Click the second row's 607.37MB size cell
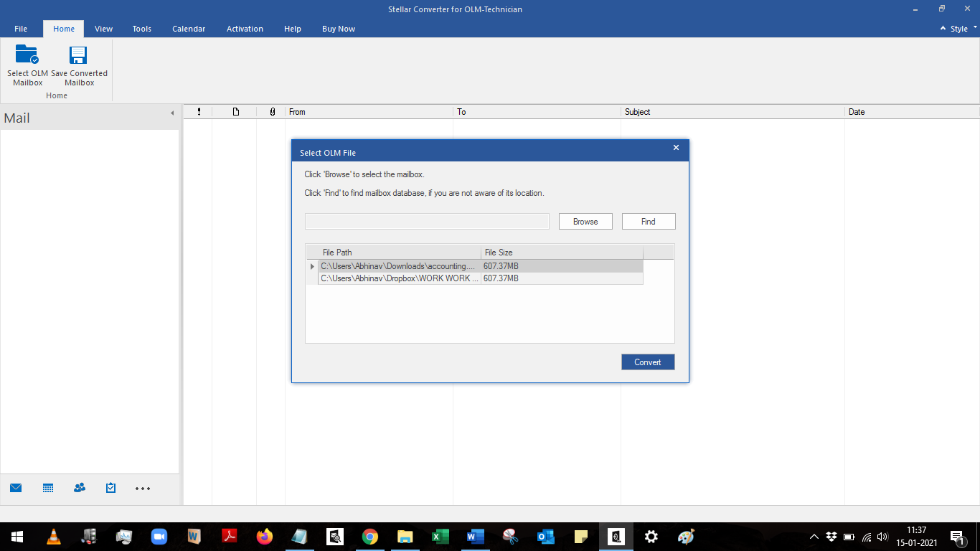The height and width of the screenshot is (551, 980). (x=562, y=278)
